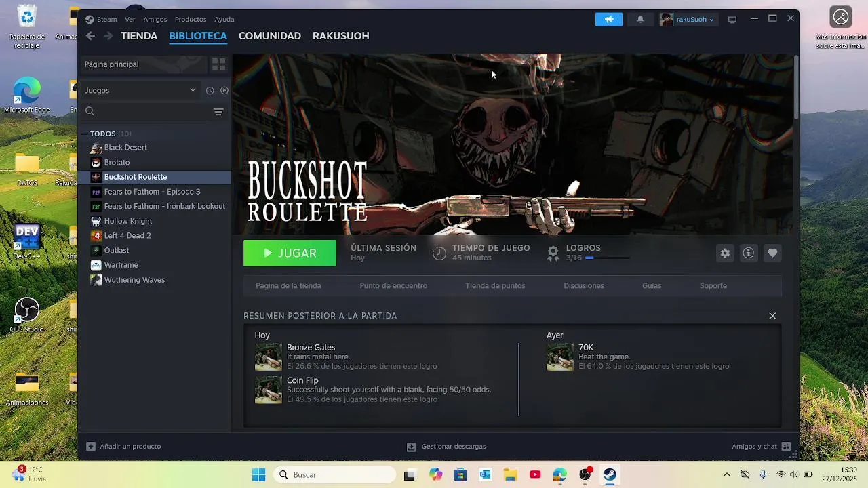This screenshot has height=488, width=868.
Task: Open the announcements megaphone button
Action: (609, 19)
